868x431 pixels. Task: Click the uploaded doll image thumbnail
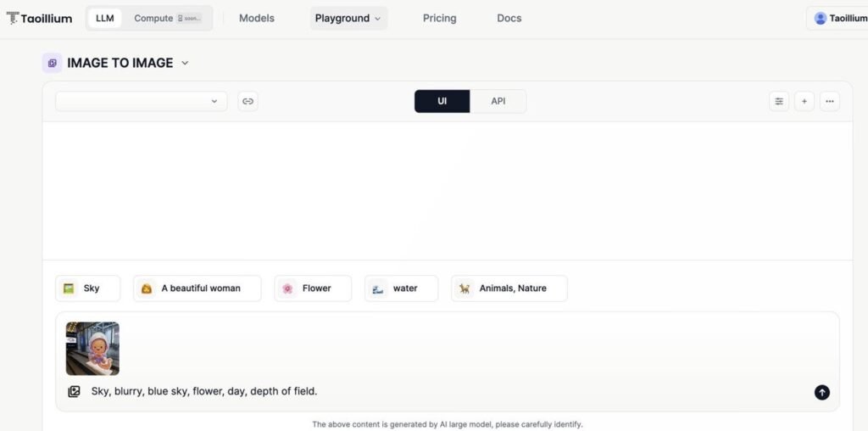pos(92,348)
